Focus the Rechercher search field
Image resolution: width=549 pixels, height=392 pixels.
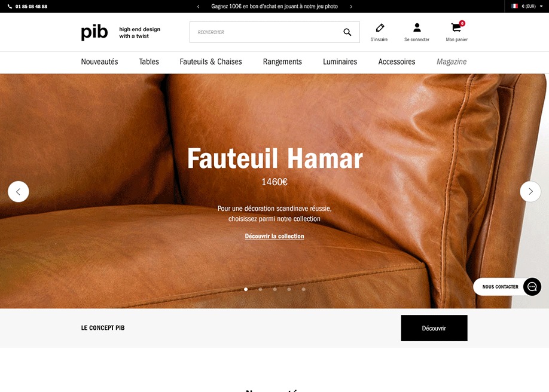[x=266, y=32]
